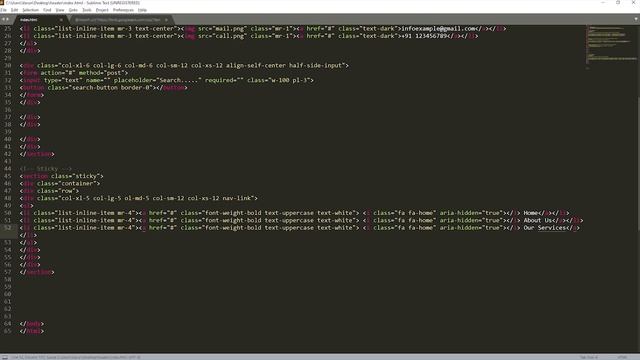Viewport: 640px width, 360px height.
Task: Click the Tab Size indicator in status bar
Action: [589, 357]
